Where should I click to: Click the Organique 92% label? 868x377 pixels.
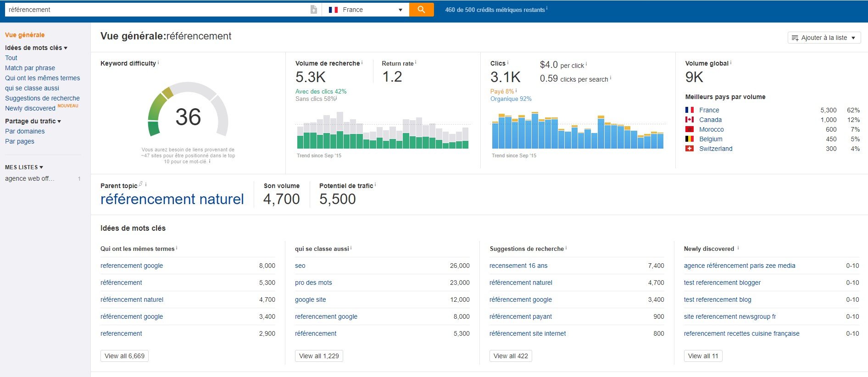pos(511,99)
